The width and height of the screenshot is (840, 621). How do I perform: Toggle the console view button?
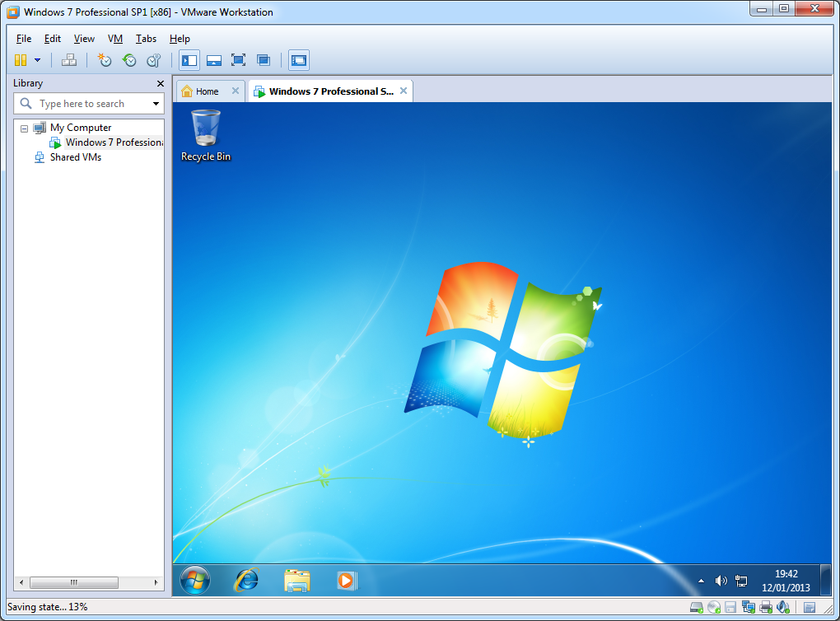(298, 60)
